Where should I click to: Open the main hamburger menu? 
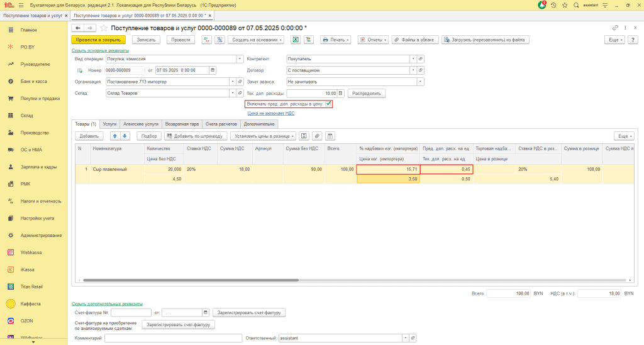[x=21, y=5]
